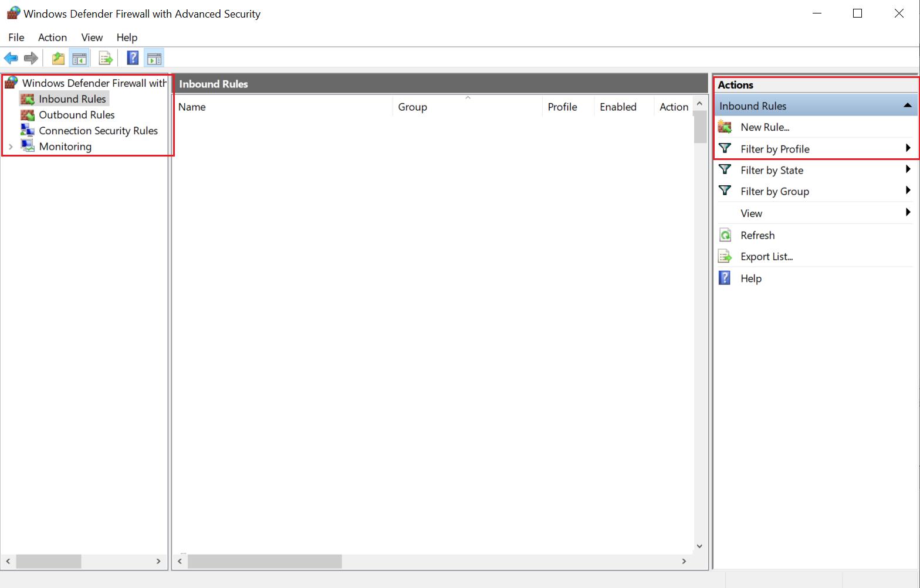
Task: Click the Up One Level folder icon
Action: coord(58,58)
